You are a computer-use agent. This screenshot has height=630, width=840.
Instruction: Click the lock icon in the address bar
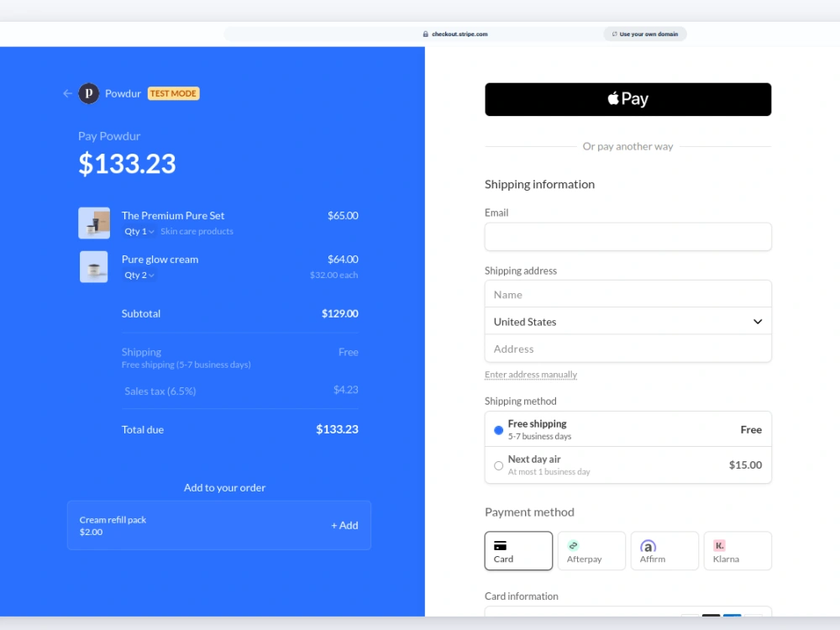425,34
